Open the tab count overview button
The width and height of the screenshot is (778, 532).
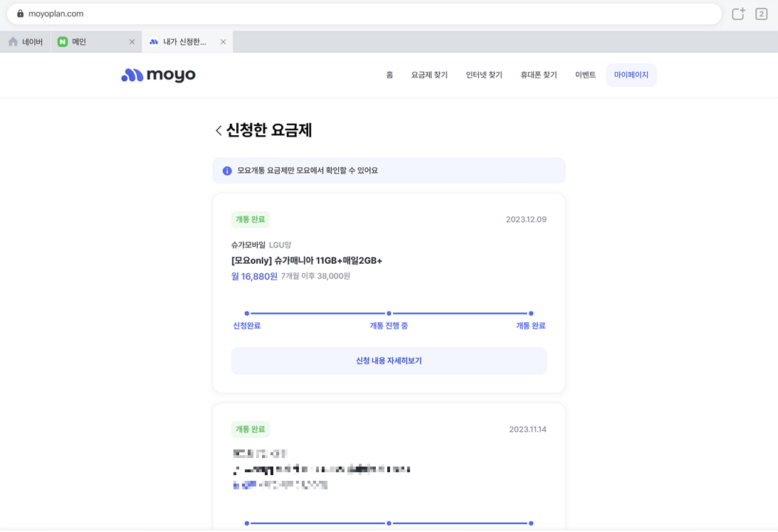click(x=761, y=14)
